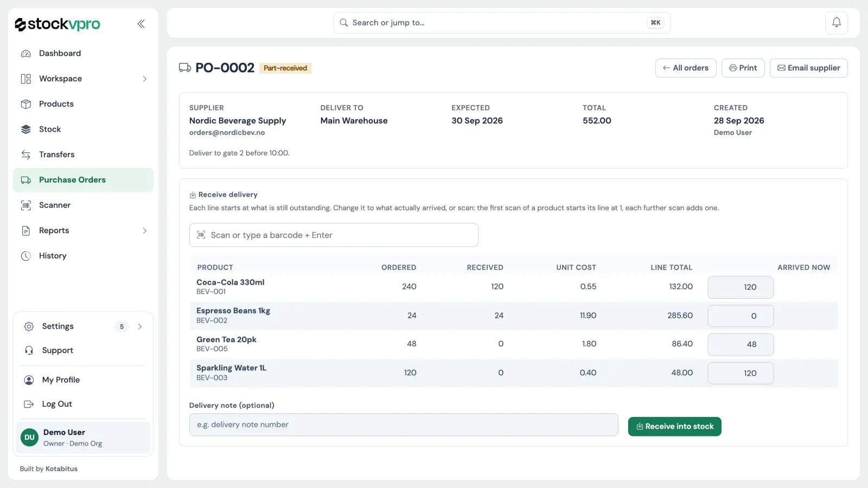Click the Nordic Beverage Supply supplier name
This screenshot has height=488, width=868.
[238, 121]
